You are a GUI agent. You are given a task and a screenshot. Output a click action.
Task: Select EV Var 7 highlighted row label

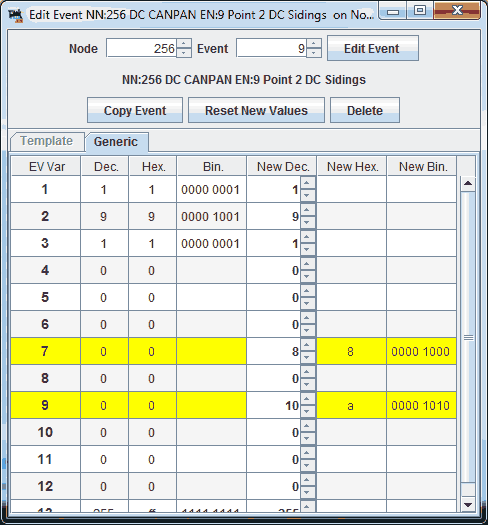point(46,351)
